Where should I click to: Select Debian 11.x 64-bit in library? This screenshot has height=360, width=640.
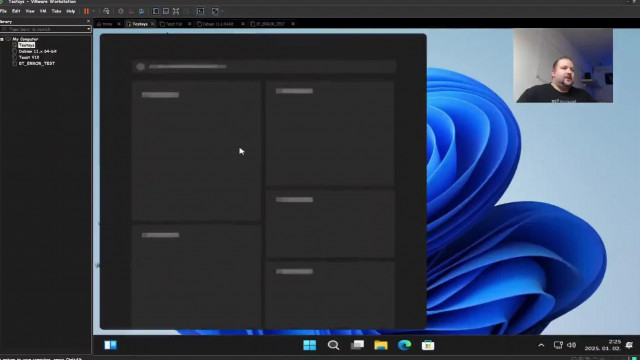(x=38, y=51)
